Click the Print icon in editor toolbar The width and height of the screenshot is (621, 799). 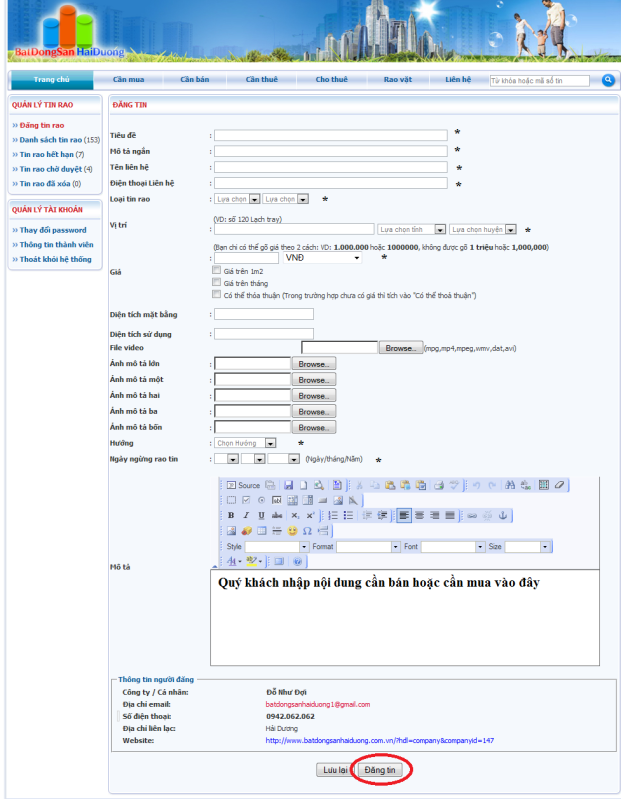[x=439, y=485]
